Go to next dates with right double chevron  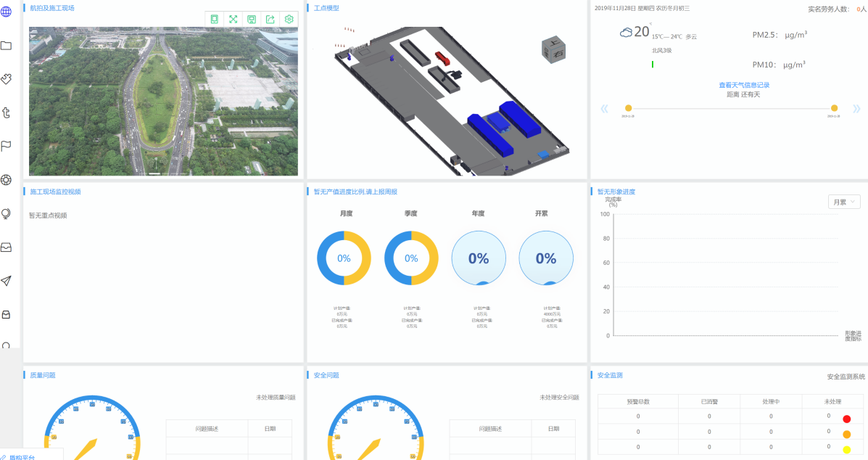pos(856,109)
